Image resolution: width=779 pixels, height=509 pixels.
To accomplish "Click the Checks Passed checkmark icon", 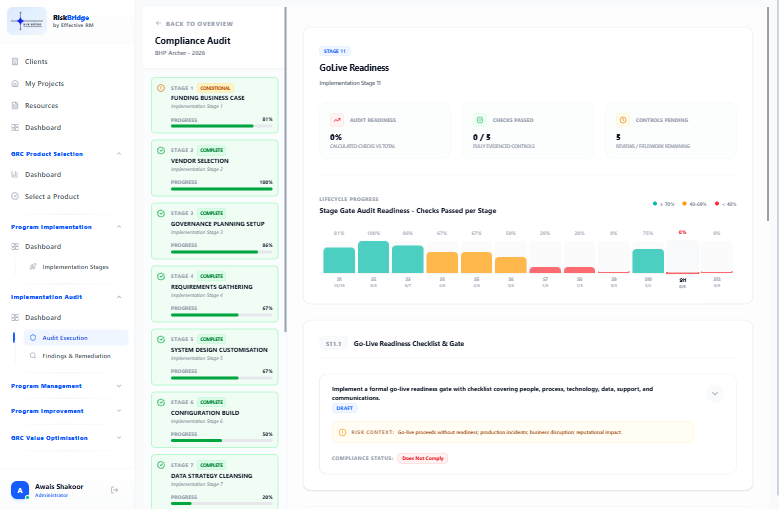I will coord(479,120).
